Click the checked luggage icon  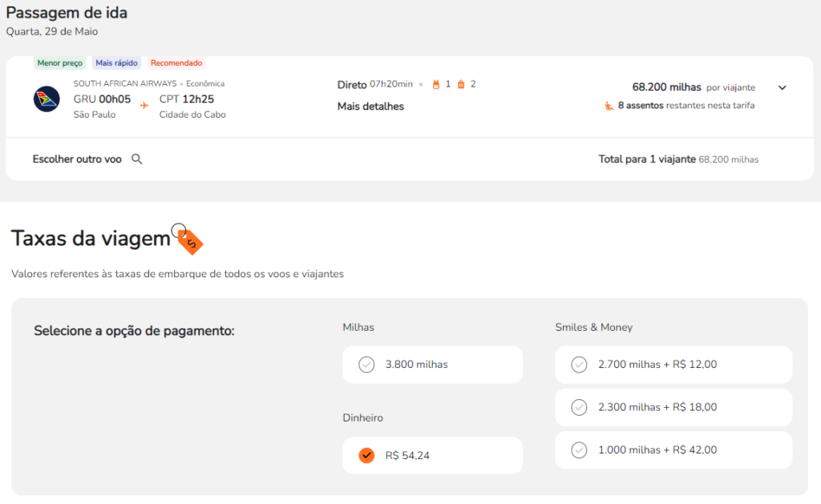461,84
